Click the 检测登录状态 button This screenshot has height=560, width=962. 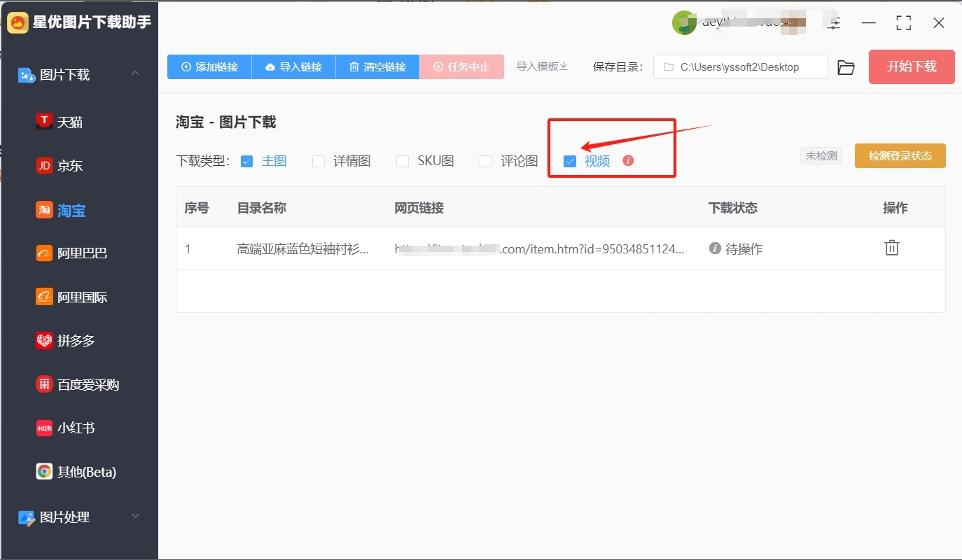click(900, 156)
